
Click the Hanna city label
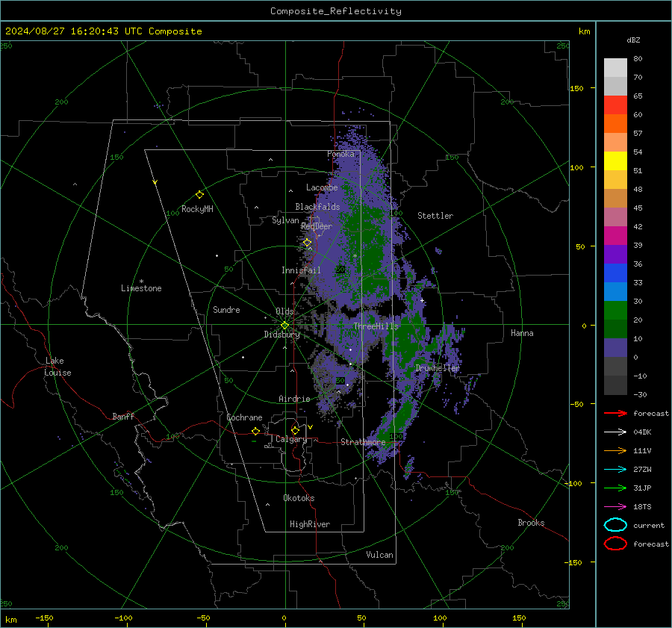point(522,333)
